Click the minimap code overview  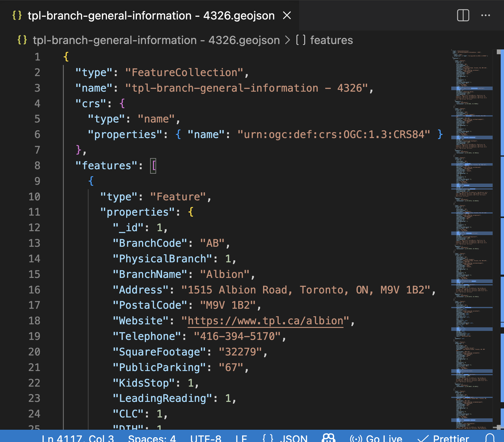pyautogui.click(x=472, y=240)
